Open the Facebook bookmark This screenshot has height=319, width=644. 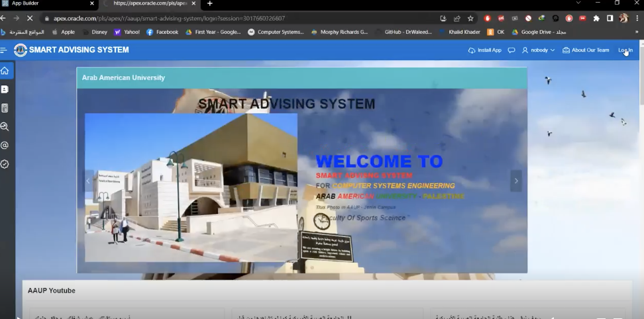[x=162, y=32]
